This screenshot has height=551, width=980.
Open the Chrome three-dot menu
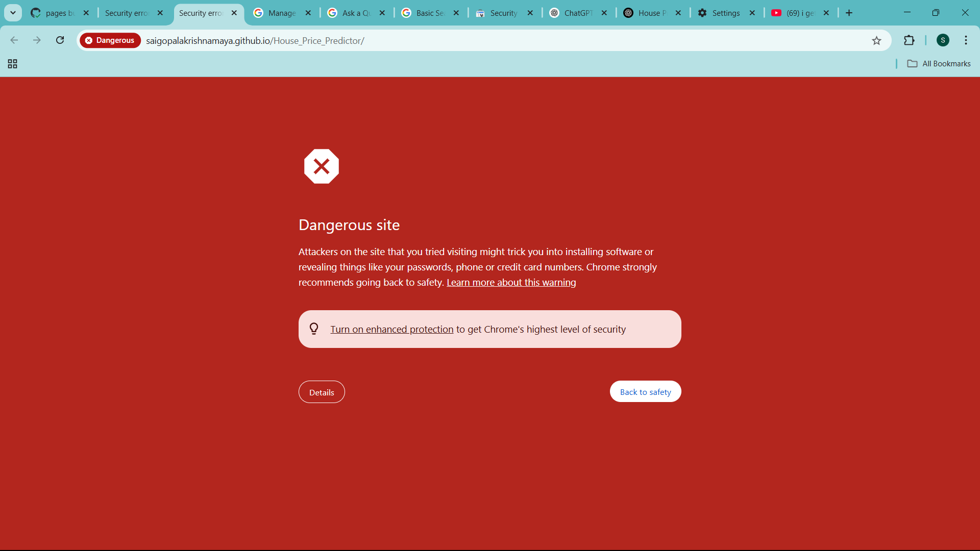966,40
